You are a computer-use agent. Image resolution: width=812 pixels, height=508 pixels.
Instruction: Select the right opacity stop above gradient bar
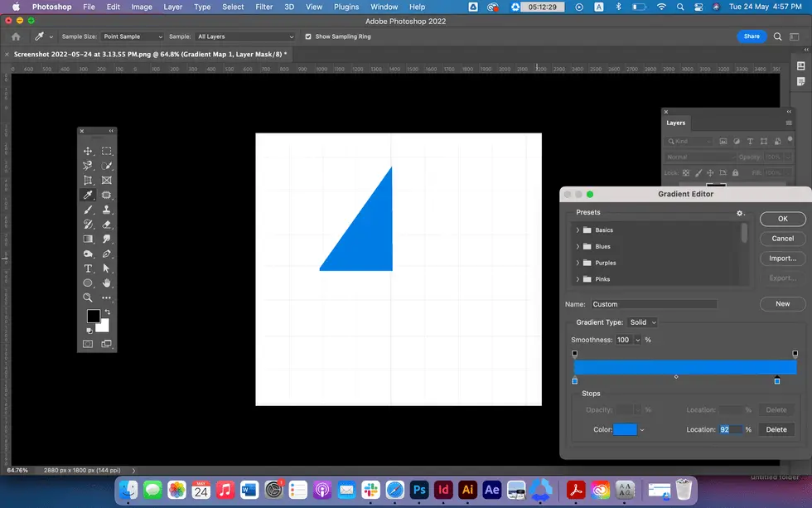793,353
